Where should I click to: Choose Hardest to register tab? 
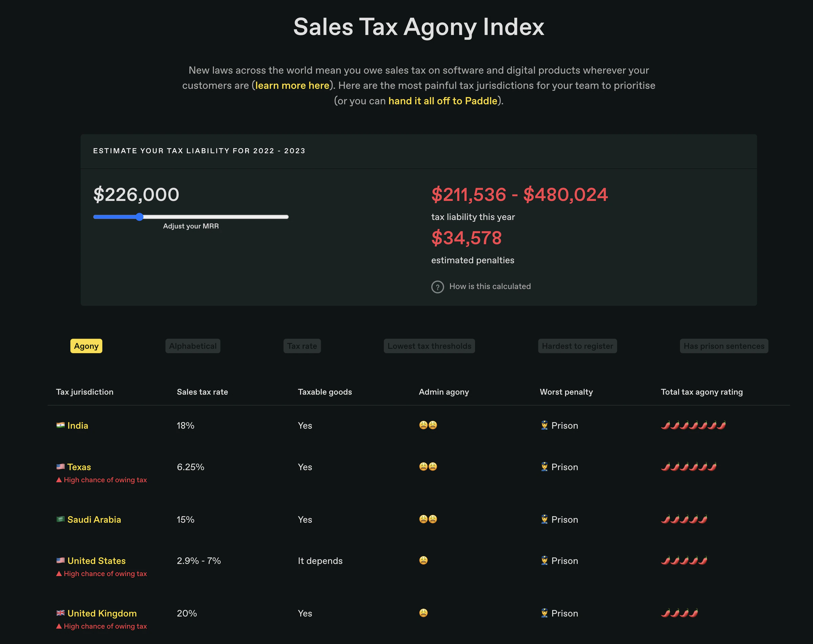[x=577, y=346]
